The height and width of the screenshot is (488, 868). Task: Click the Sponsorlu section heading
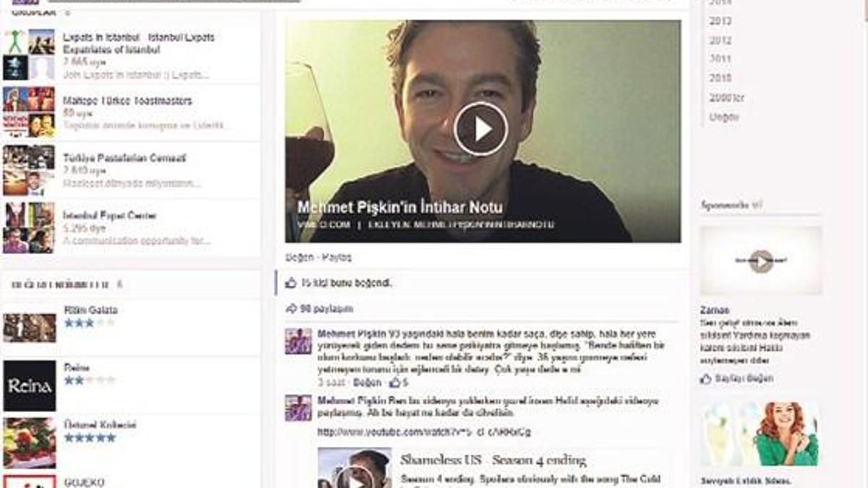click(725, 206)
